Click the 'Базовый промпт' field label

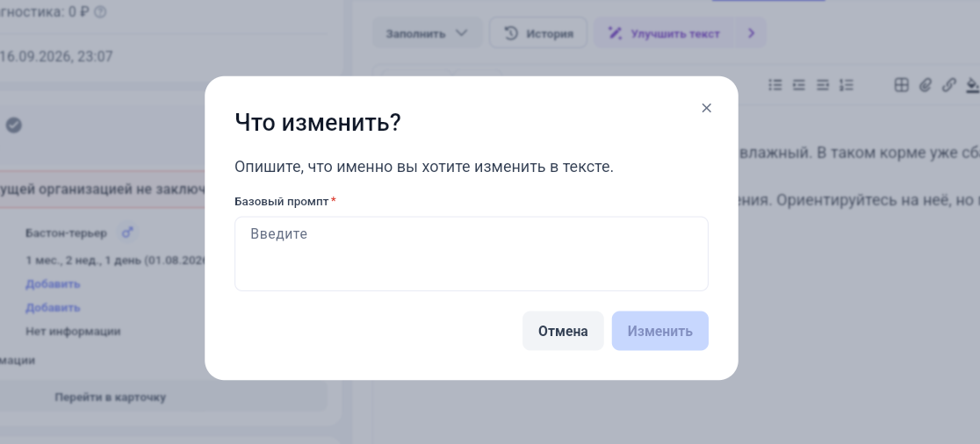tap(281, 202)
